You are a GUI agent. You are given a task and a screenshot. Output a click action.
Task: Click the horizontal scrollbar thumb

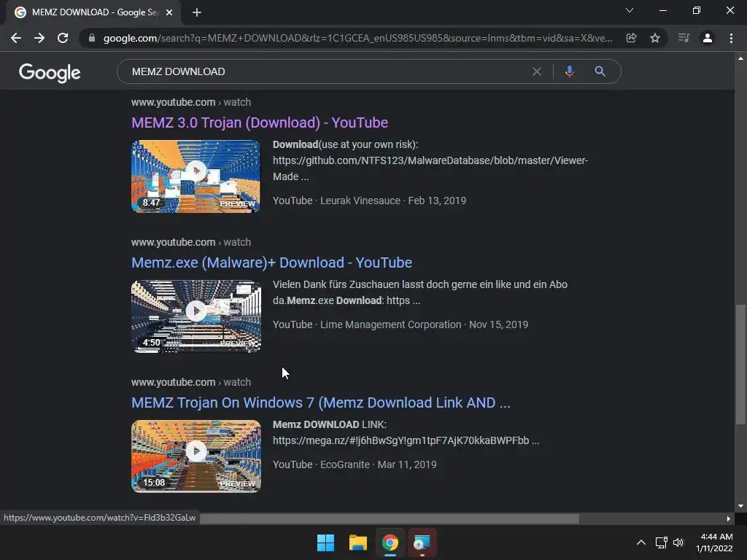[x=390, y=518]
